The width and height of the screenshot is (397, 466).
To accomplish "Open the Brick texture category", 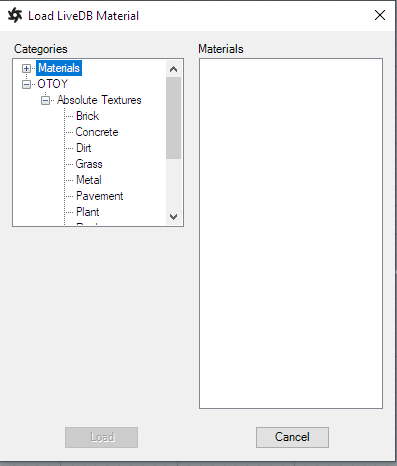I will pyautogui.click(x=87, y=116).
